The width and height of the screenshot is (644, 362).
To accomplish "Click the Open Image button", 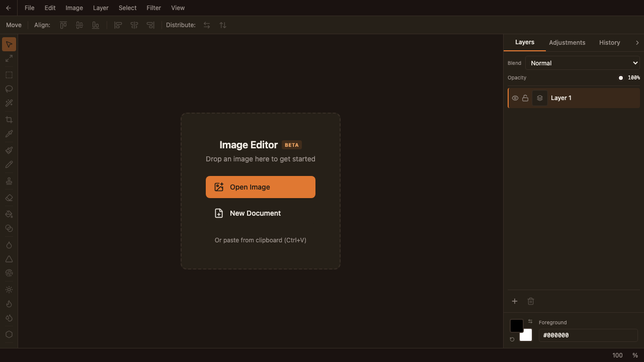I will [x=261, y=187].
